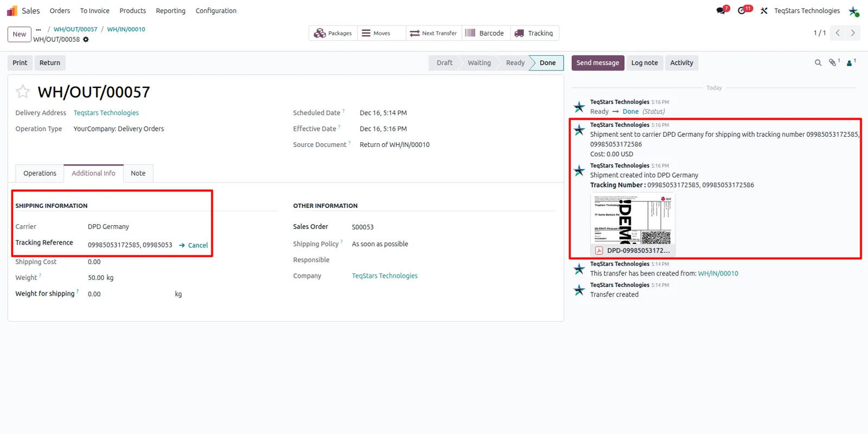The image size is (868, 434).
Task: Open Teqstars Technologies delivery address link
Action: [x=106, y=113]
